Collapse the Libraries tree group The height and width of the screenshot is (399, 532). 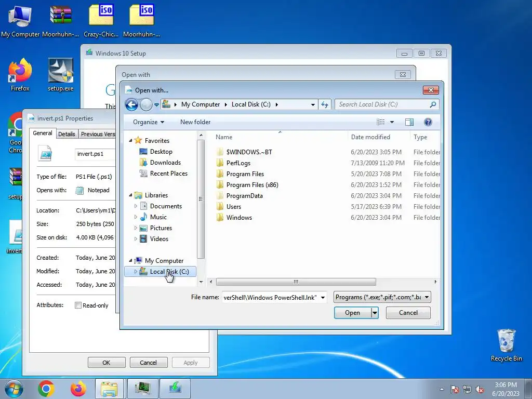point(130,195)
